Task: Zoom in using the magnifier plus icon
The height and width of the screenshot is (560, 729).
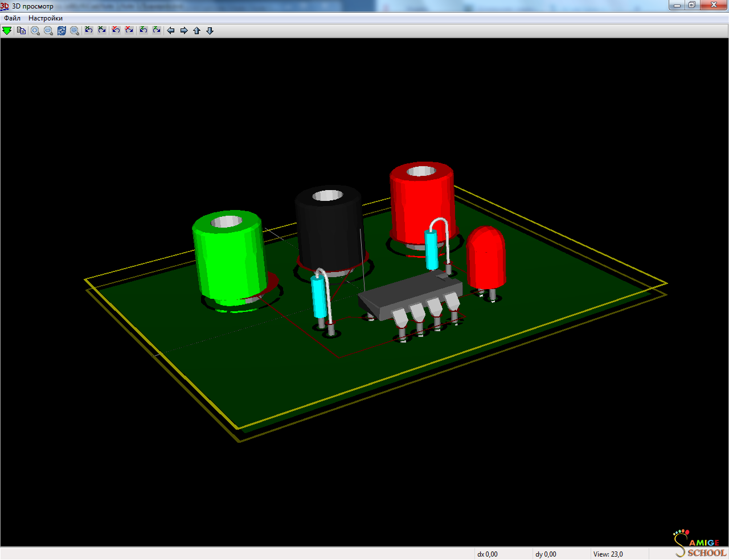Action: (35, 31)
